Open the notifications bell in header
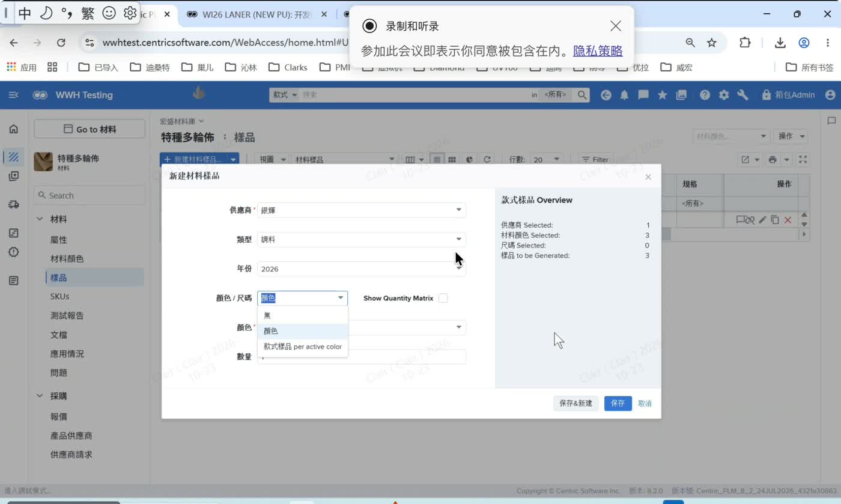 point(625,95)
